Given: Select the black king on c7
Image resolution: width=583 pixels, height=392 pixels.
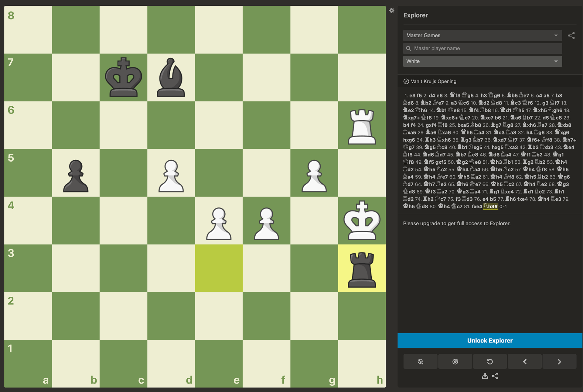Looking at the screenshot, I should 123,77.
